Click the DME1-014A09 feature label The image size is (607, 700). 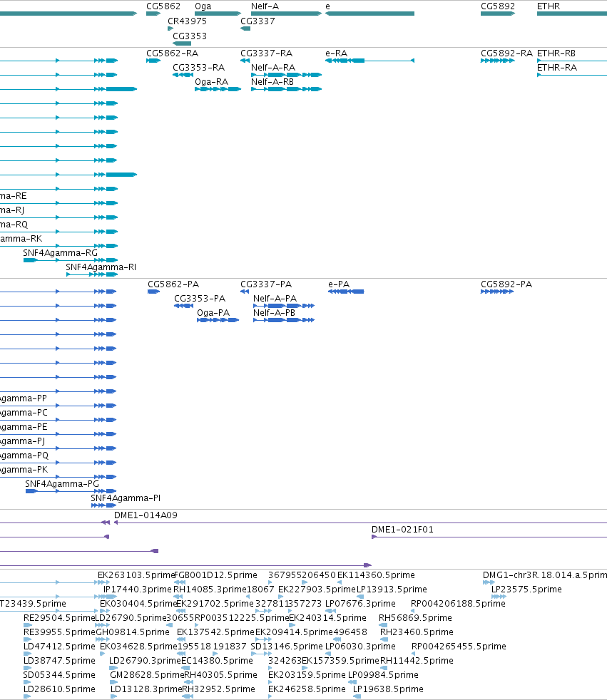click(x=146, y=515)
